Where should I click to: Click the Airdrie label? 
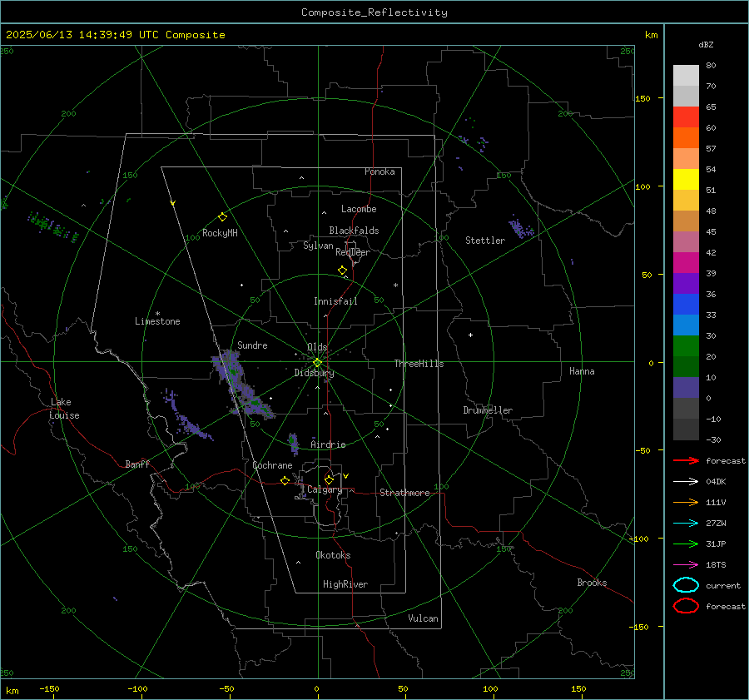point(328,444)
